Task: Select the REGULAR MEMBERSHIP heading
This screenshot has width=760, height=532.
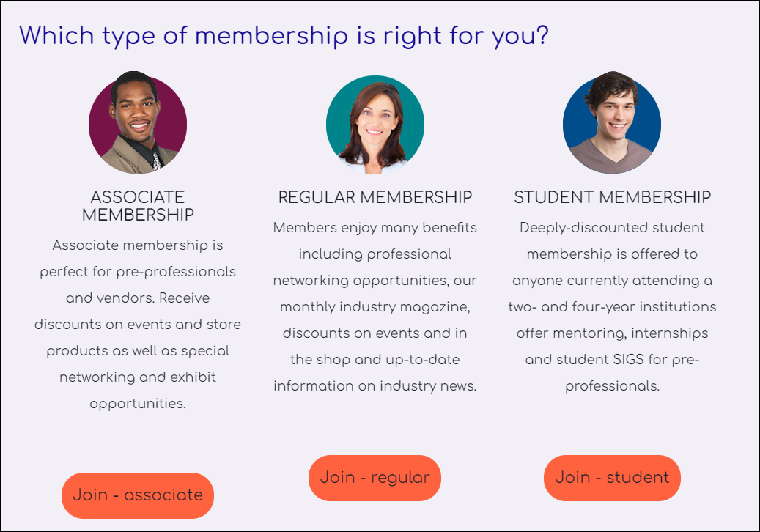Action: point(375,197)
